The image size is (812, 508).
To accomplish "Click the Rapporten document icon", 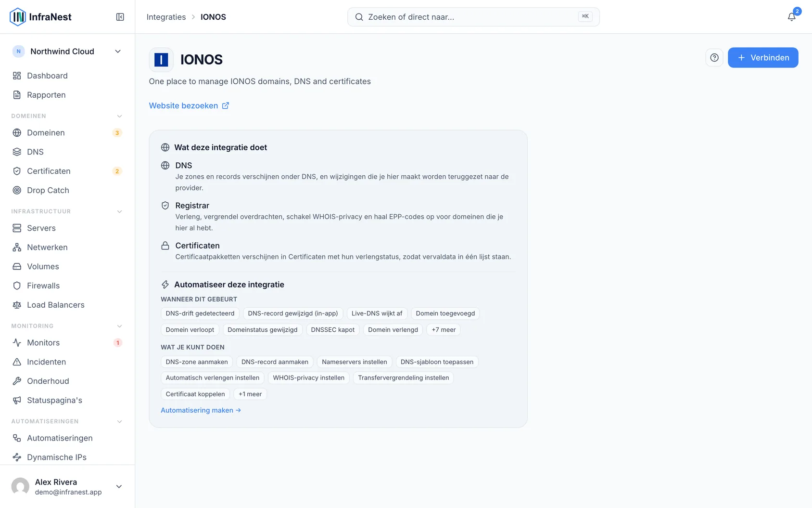I will point(17,95).
